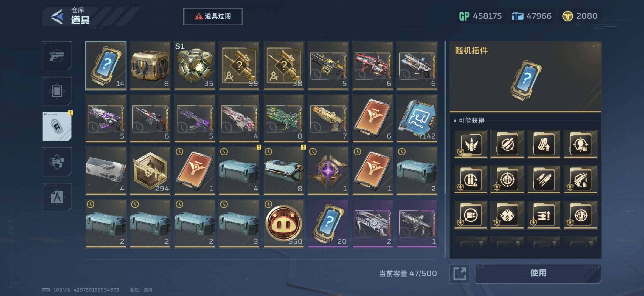Select the purple star emblem item
This screenshot has width=644, height=296.
(x=328, y=171)
